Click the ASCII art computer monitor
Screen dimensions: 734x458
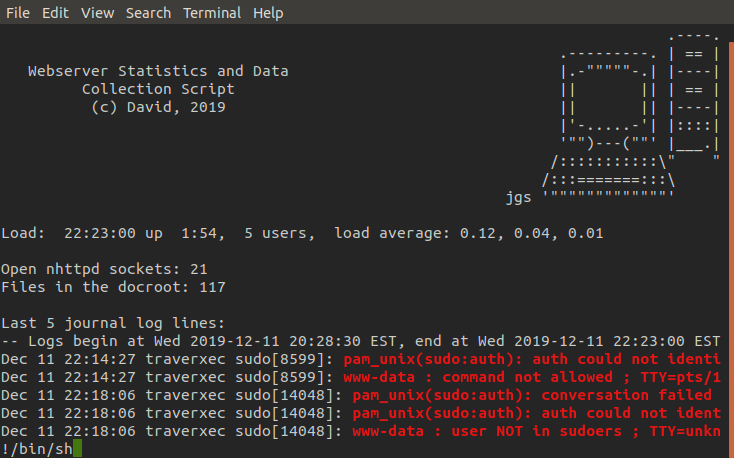click(609, 99)
